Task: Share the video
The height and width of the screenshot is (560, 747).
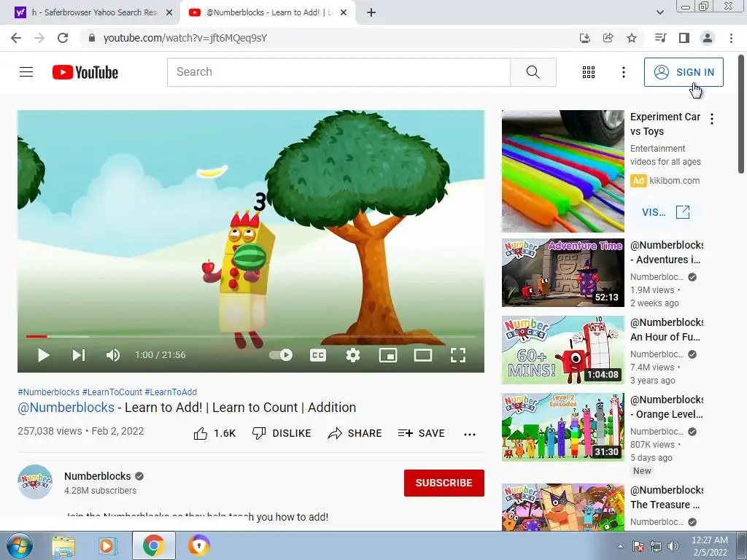Action: tap(355, 433)
